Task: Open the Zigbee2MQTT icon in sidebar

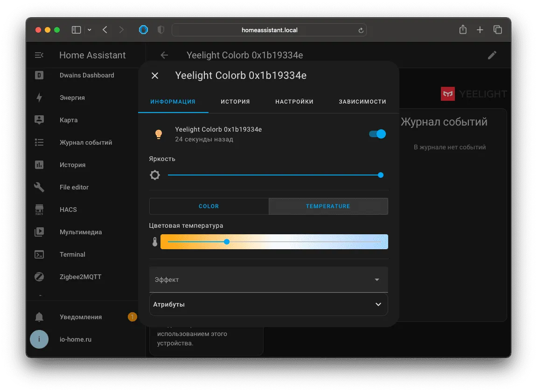Action: 39,277
